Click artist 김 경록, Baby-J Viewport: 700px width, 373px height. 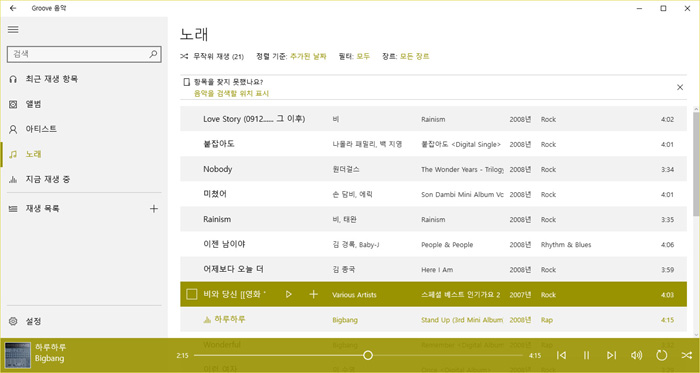point(356,245)
